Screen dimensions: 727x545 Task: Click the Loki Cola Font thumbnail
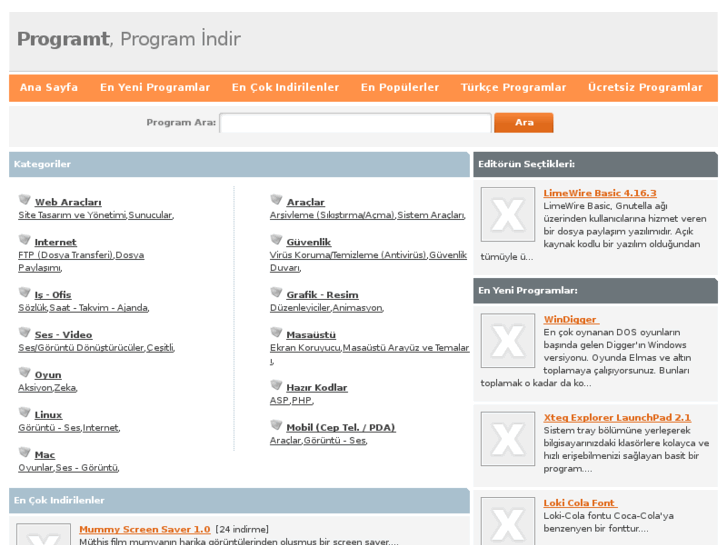click(508, 521)
